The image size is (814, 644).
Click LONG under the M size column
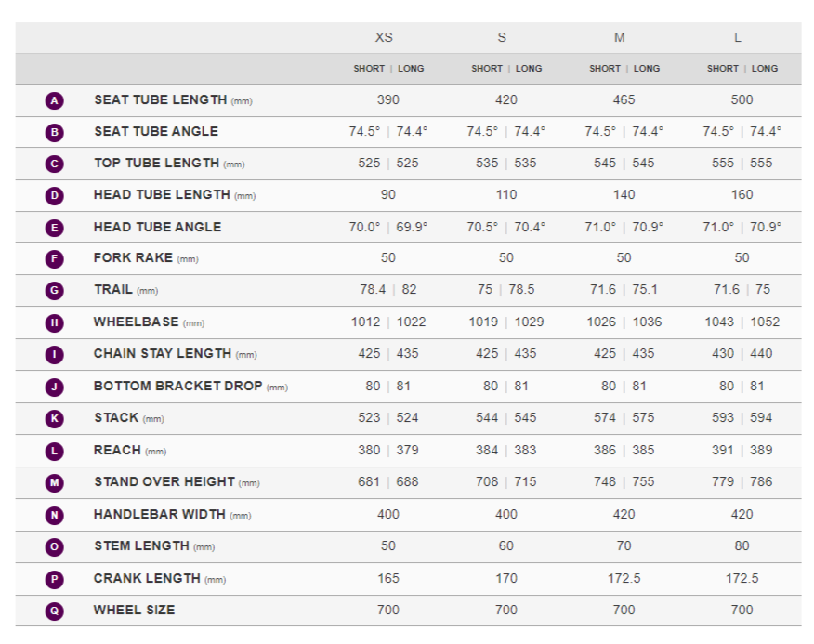pyautogui.click(x=647, y=69)
